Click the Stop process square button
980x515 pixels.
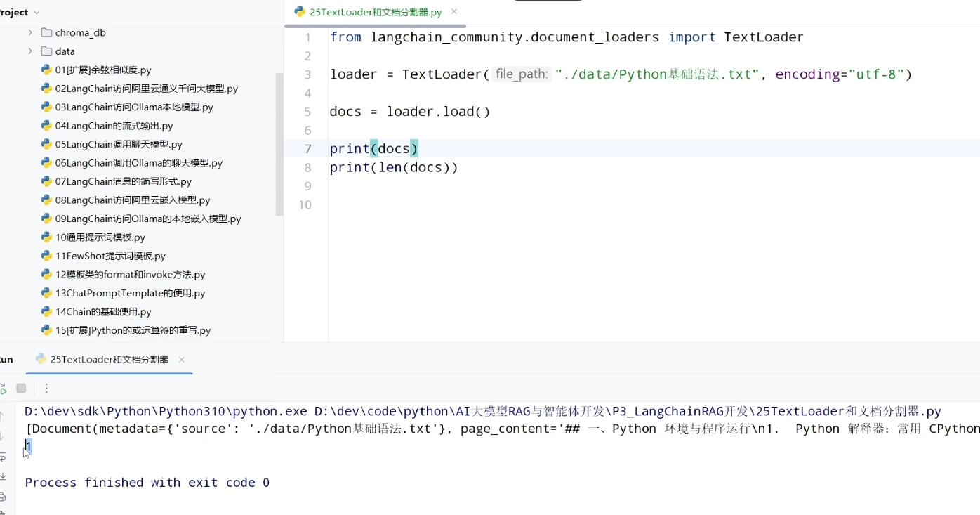pos(21,388)
